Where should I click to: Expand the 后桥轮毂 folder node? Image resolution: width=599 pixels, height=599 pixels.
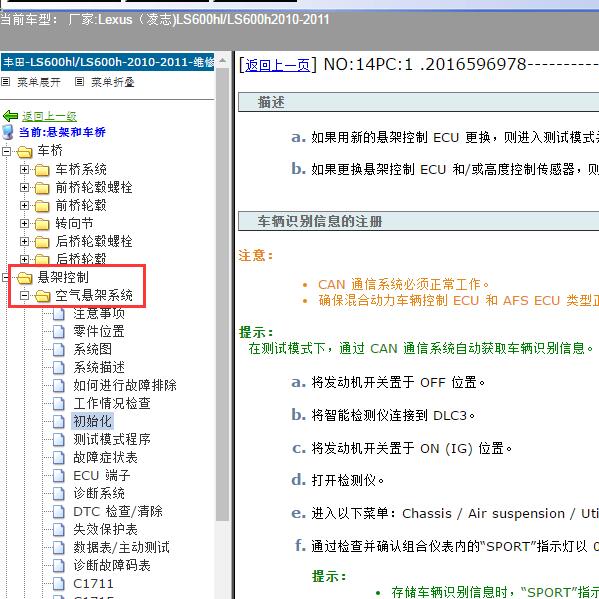point(24,259)
